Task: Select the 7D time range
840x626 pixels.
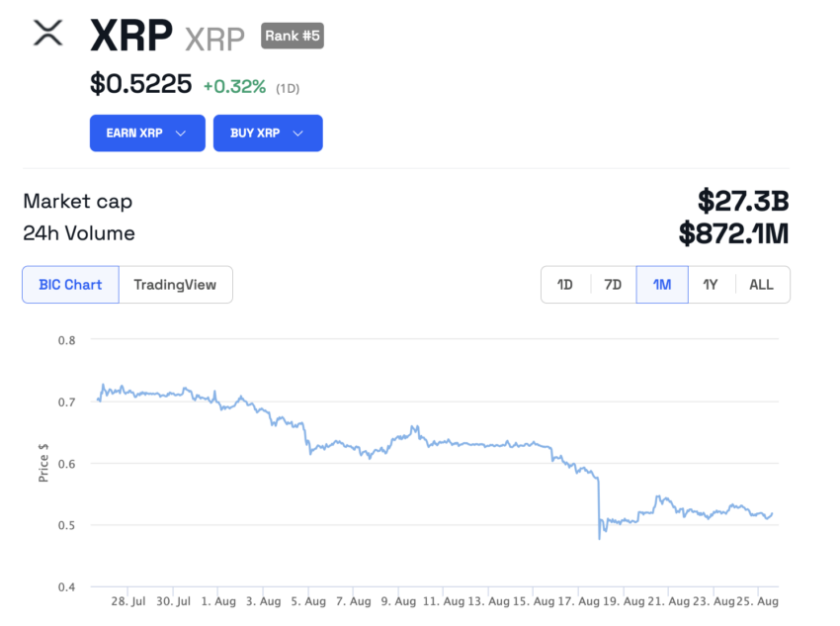Action: [613, 284]
